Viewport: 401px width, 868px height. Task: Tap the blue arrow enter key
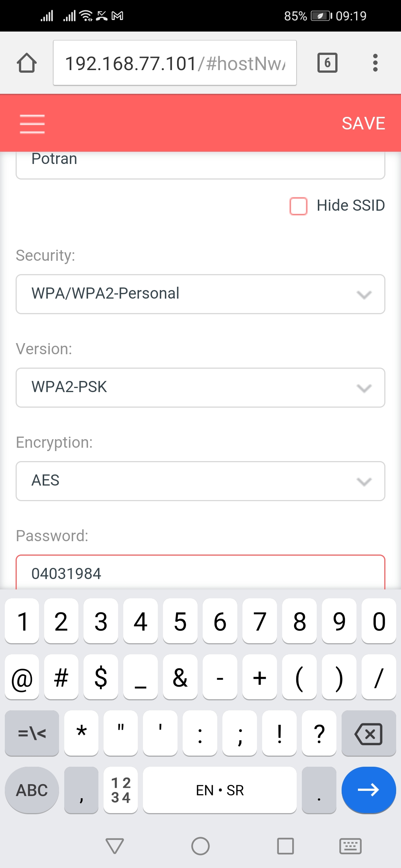tap(368, 790)
